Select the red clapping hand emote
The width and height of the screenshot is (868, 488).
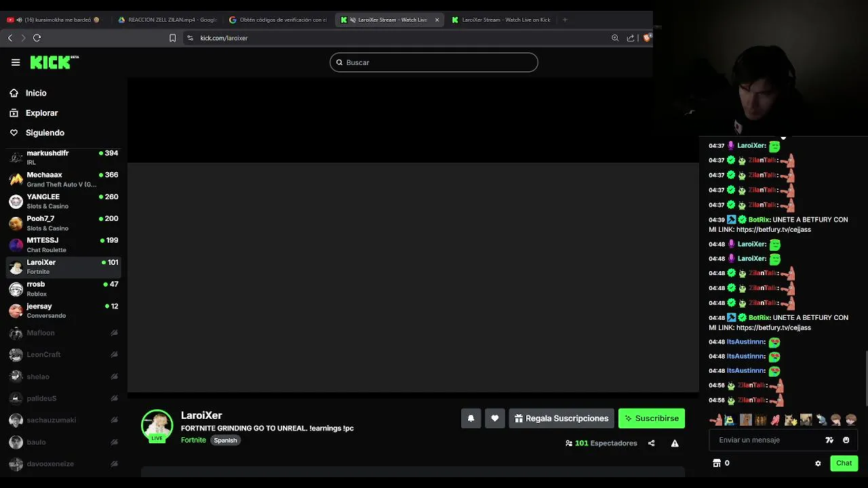click(x=775, y=420)
